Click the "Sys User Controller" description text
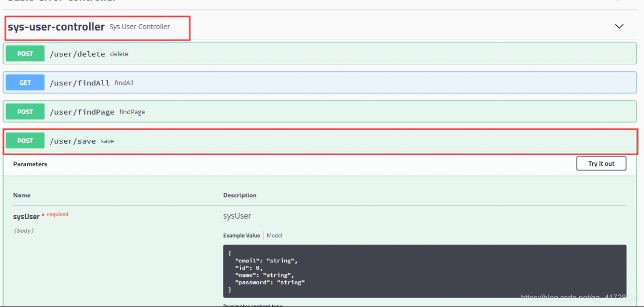 tap(140, 27)
